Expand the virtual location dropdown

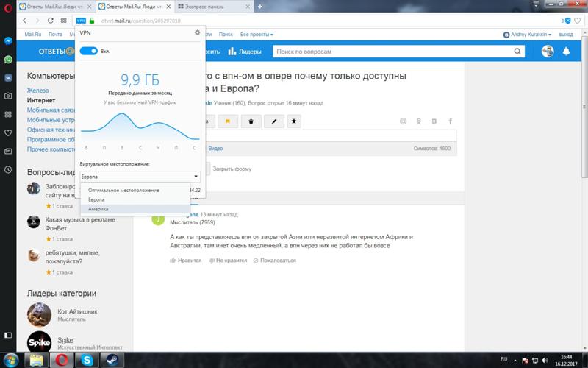[140, 177]
